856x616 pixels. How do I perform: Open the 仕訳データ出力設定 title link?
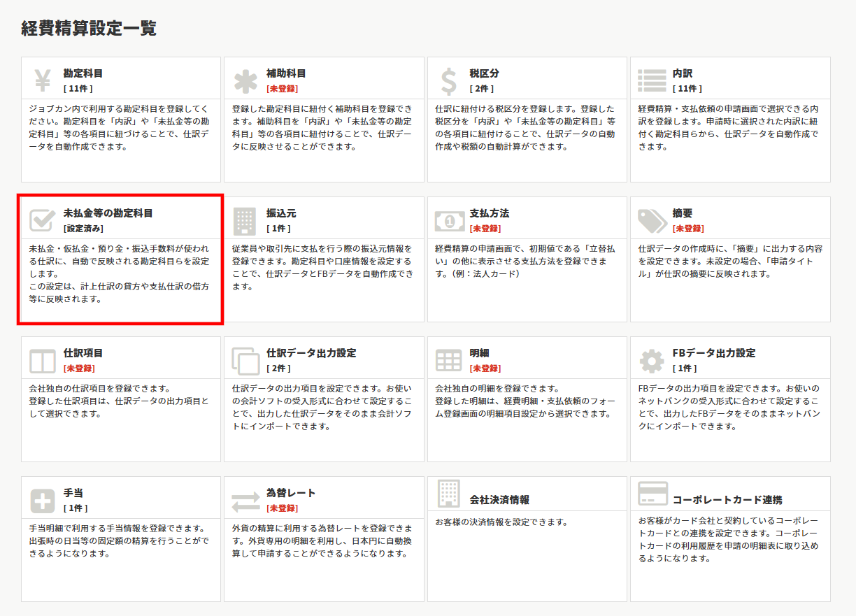311,353
